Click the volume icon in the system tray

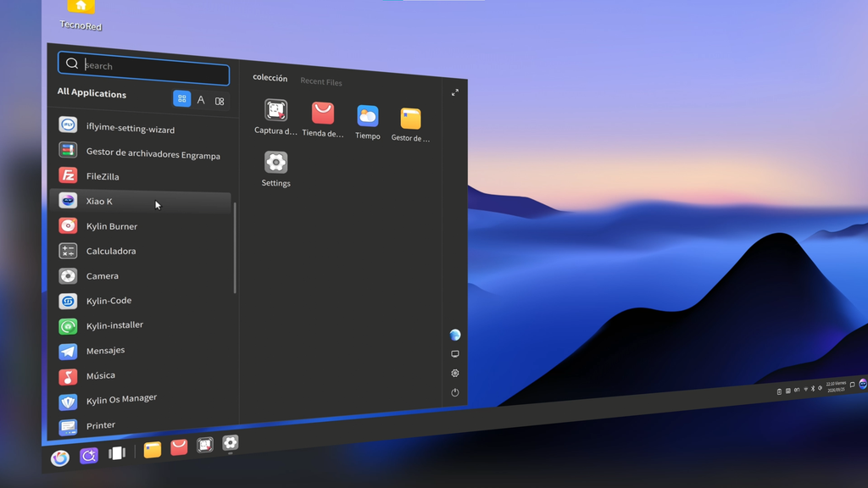(820, 388)
